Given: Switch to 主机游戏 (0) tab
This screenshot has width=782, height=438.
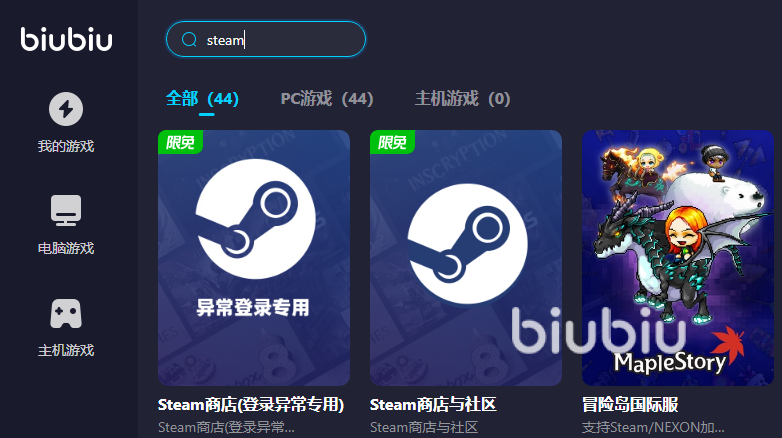Looking at the screenshot, I should (x=462, y=98).
